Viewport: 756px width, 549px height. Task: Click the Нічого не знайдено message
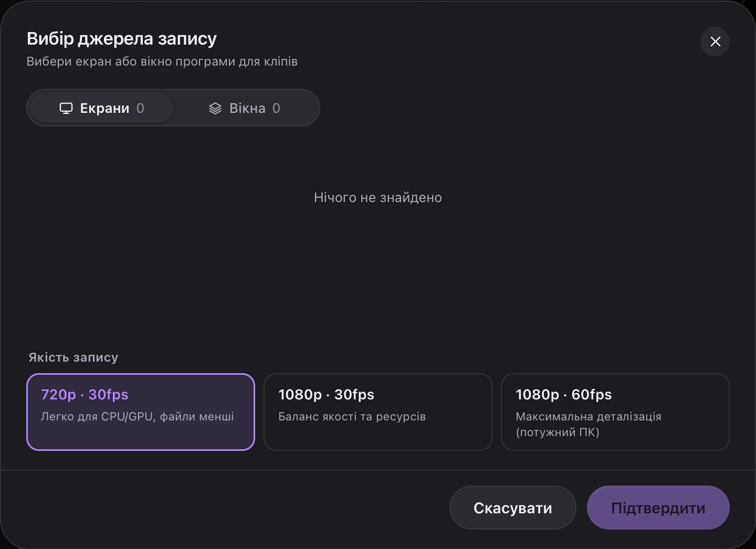378,197
